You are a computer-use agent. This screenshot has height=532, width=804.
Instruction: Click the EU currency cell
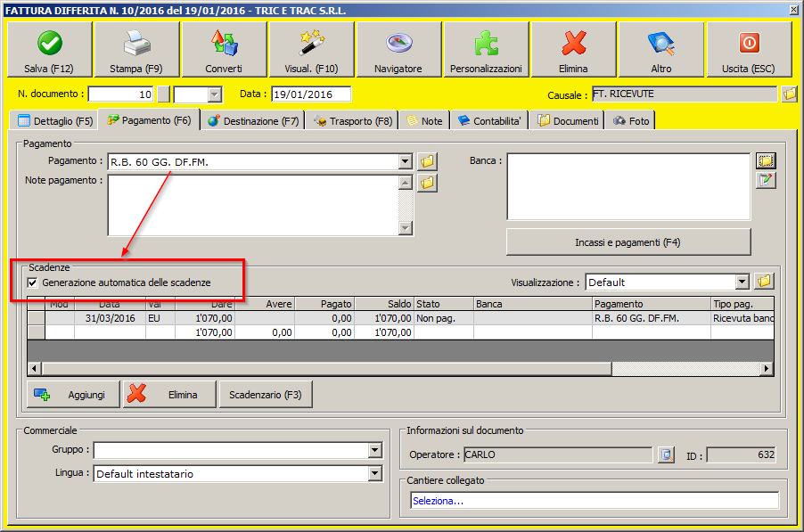pos(160,318)
